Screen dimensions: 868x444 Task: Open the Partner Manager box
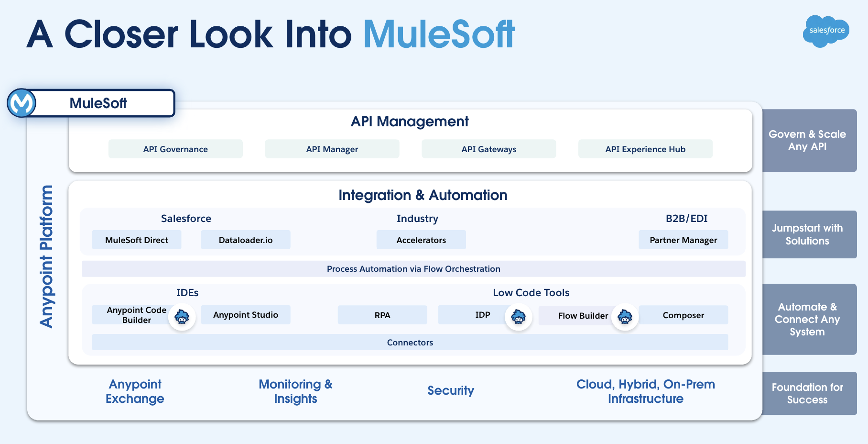click(x=684, y=240)
